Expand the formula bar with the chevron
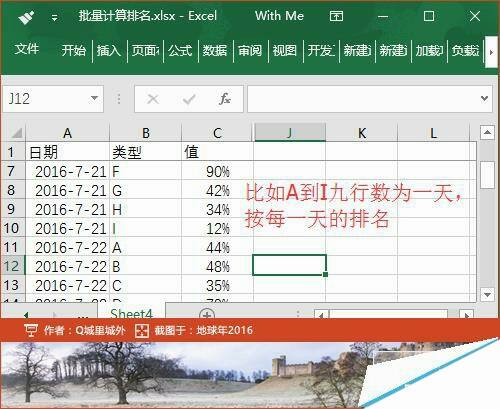500x409 pixels. point(484,99)
